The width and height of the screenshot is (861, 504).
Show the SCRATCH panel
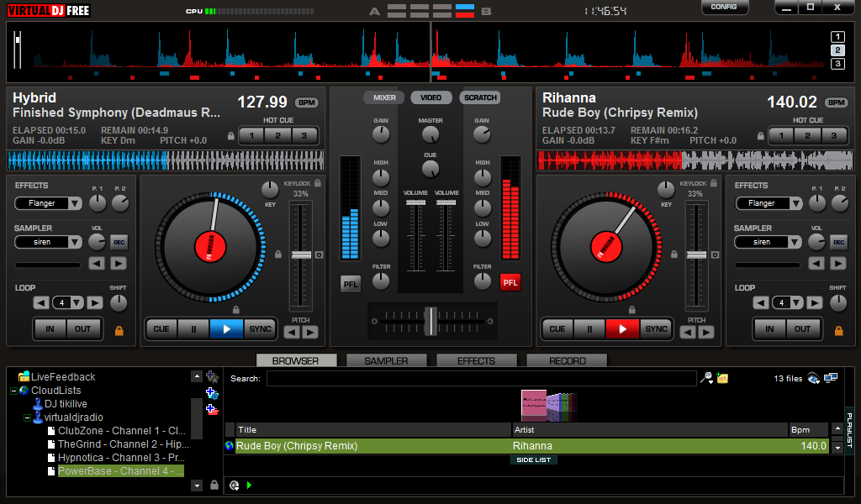tap(480, 97)
